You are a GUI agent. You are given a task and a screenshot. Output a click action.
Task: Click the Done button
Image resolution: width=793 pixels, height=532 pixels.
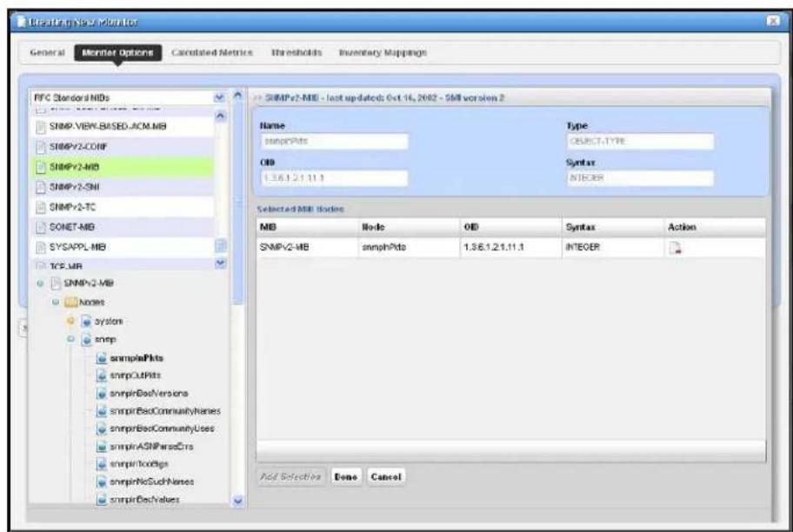(346, 477)
